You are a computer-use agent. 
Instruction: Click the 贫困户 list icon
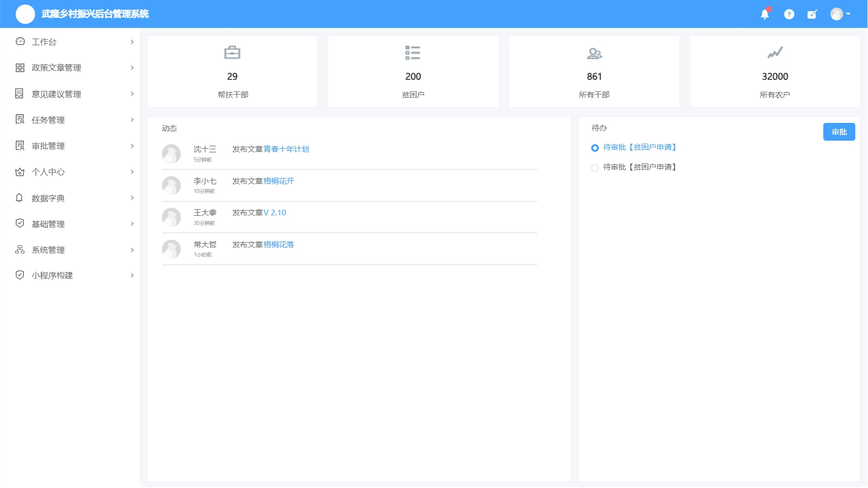[x=412, y=53]
